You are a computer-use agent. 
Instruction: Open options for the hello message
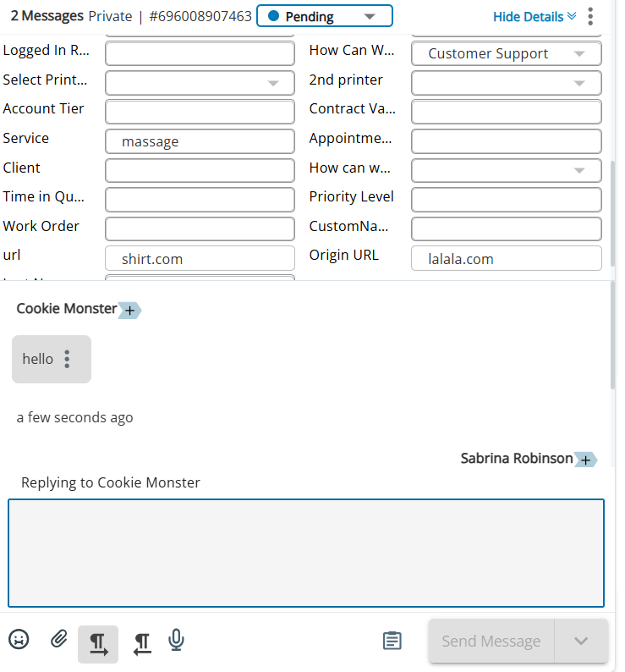pos(67,359)
